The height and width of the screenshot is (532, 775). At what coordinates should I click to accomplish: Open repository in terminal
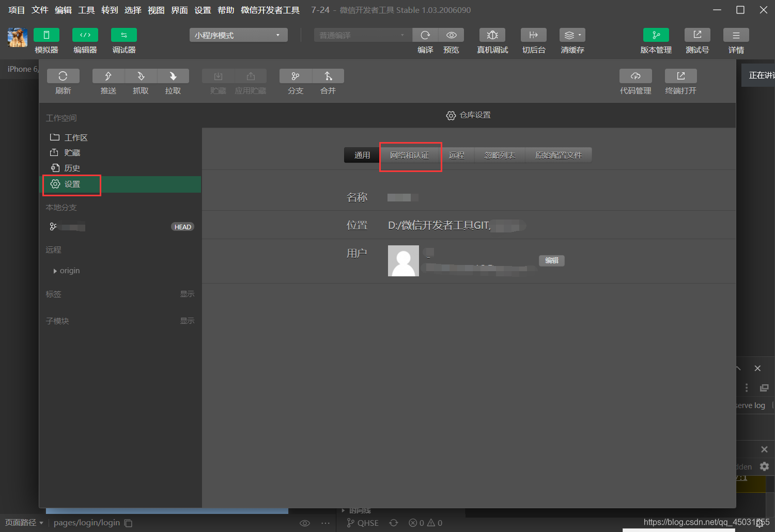pyautogui.click(x=681, y=76)
